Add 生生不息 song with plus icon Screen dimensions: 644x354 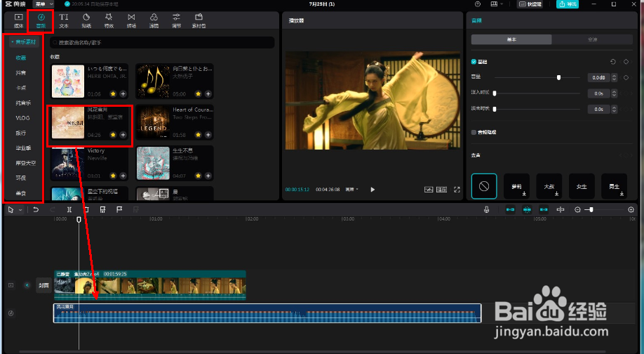[x=208, y=176]
